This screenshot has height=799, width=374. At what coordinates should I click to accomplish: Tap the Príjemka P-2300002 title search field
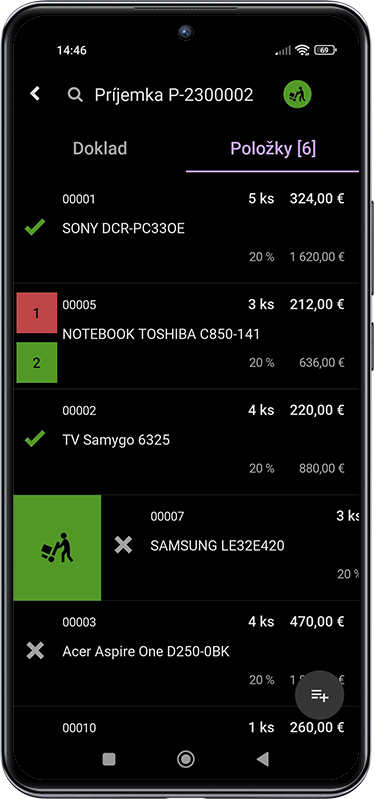tap(173, 95)
